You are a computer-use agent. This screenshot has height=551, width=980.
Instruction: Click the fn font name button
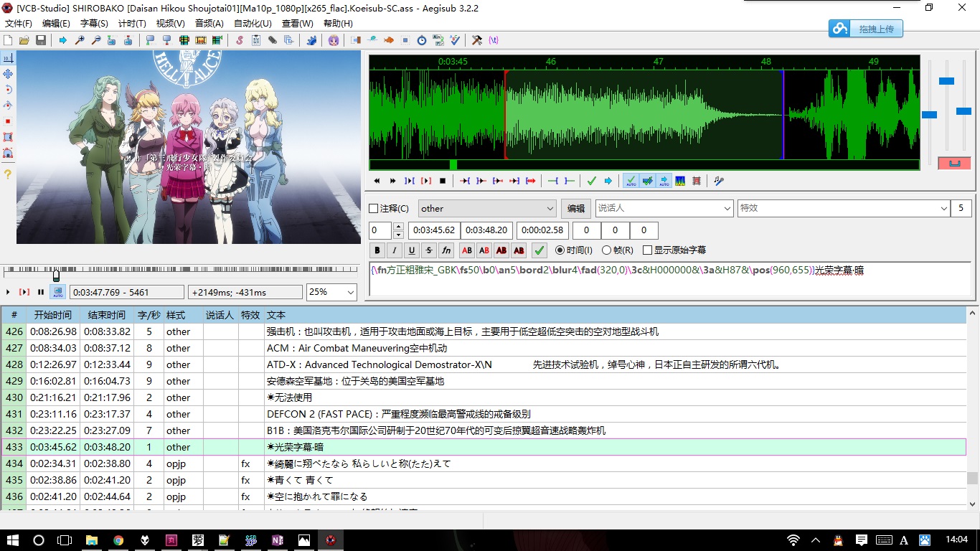pos(446,250)
